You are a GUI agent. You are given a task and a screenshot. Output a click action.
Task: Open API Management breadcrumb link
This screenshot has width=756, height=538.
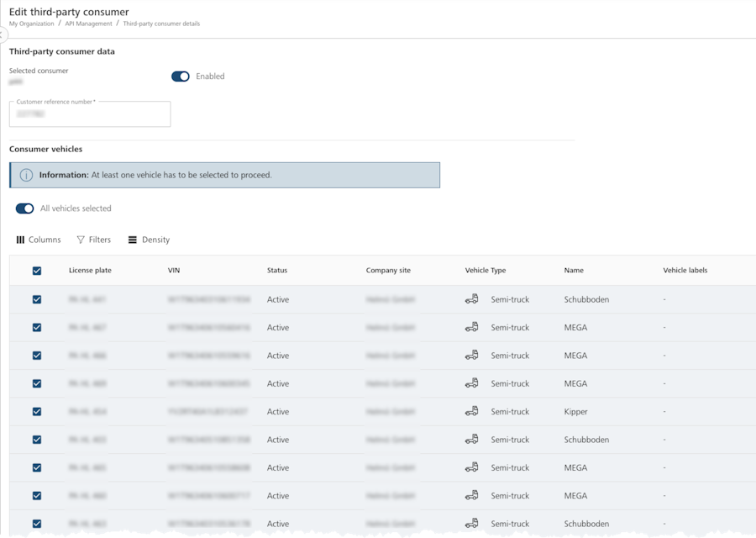pos(88,24)
